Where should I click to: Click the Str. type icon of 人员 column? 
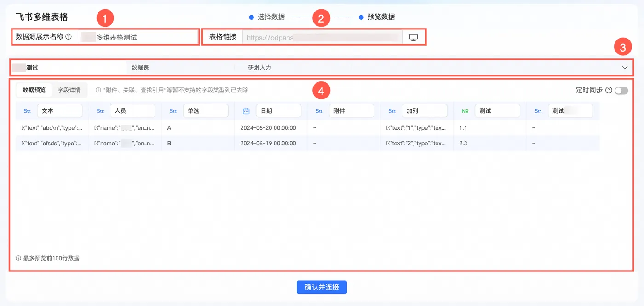click(x=100, y=111)
